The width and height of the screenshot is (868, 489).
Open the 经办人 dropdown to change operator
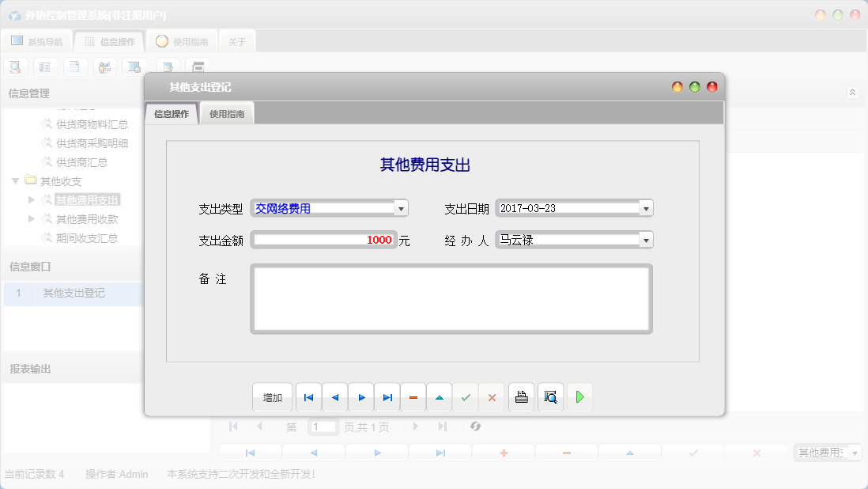[647, 239]
